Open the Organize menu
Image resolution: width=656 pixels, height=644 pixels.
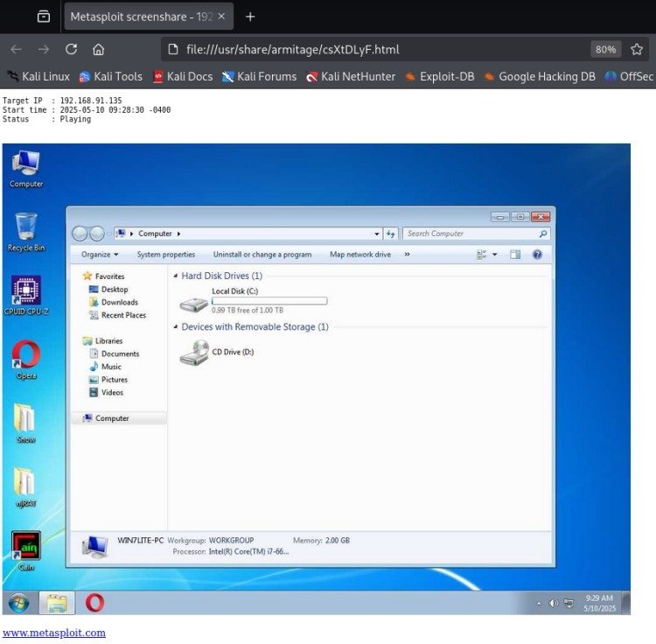click(100, 255)
